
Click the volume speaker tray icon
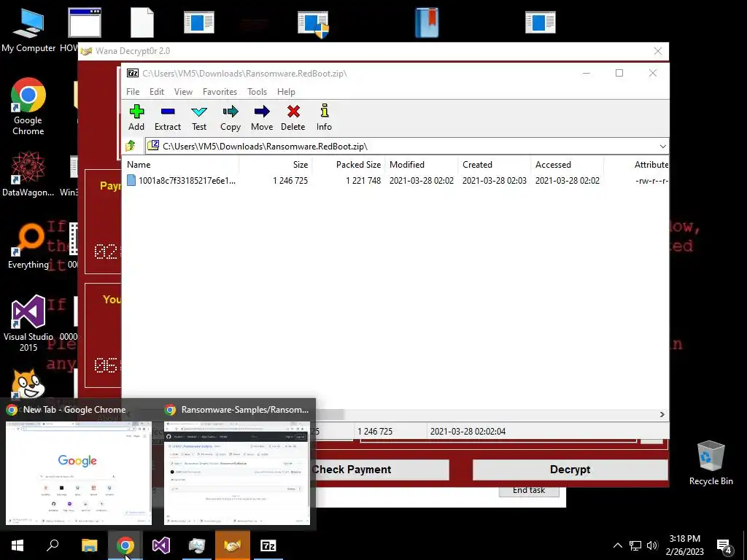point(652,545)
